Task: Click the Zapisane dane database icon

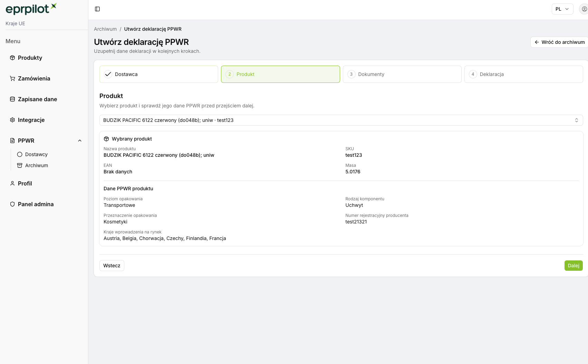Action: click(12, 99)
